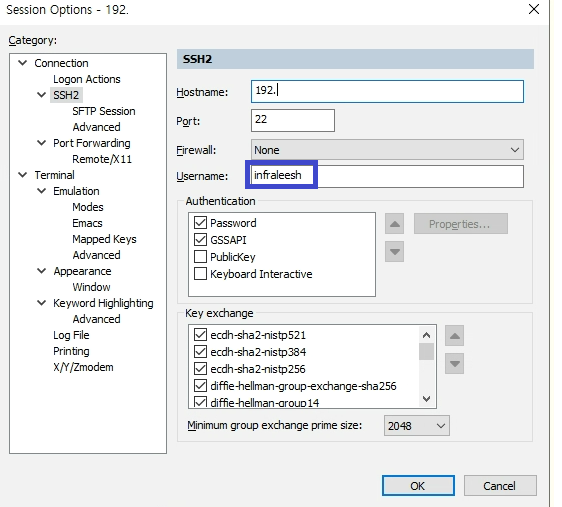
Task: Move key exchange algorithm down arrow
Action: point(454,364)
